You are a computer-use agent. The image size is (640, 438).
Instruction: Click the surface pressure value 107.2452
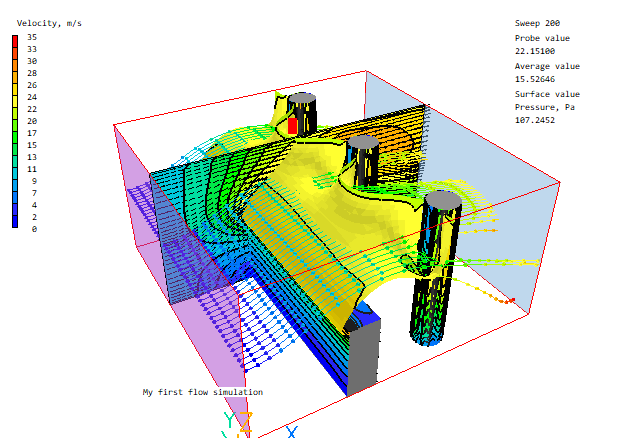[537, 118]
